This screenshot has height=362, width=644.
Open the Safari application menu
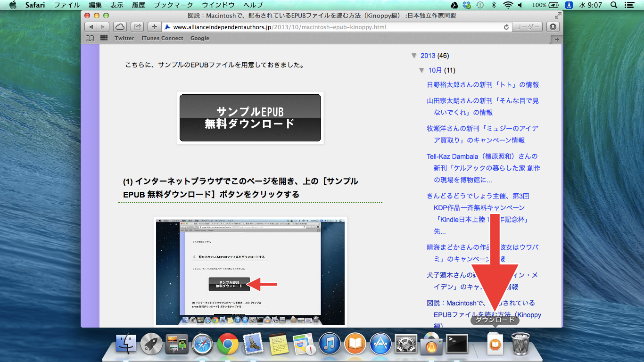coord(35,5)
